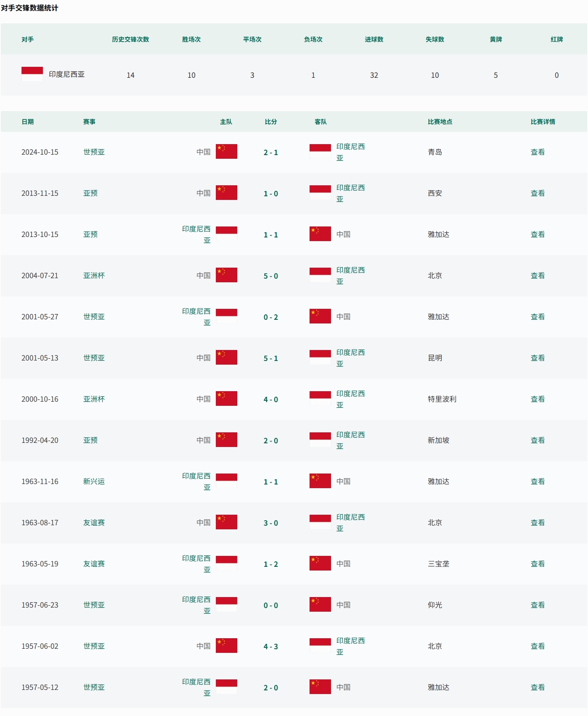Click the 4 - 3 score in 1957
The width and height of the screenshot is (588, 716).
tap(271, 646)
